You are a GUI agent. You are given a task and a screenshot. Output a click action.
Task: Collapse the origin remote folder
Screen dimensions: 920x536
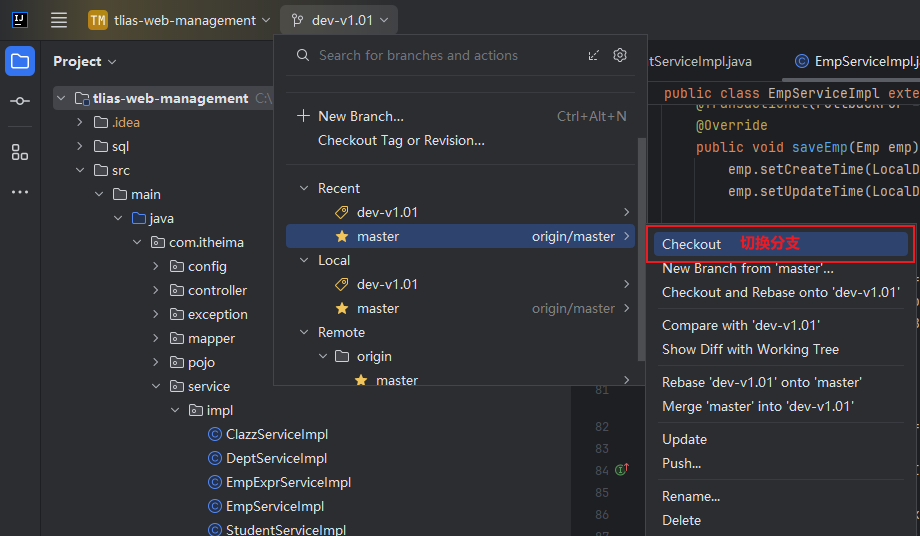click(323, 357)
